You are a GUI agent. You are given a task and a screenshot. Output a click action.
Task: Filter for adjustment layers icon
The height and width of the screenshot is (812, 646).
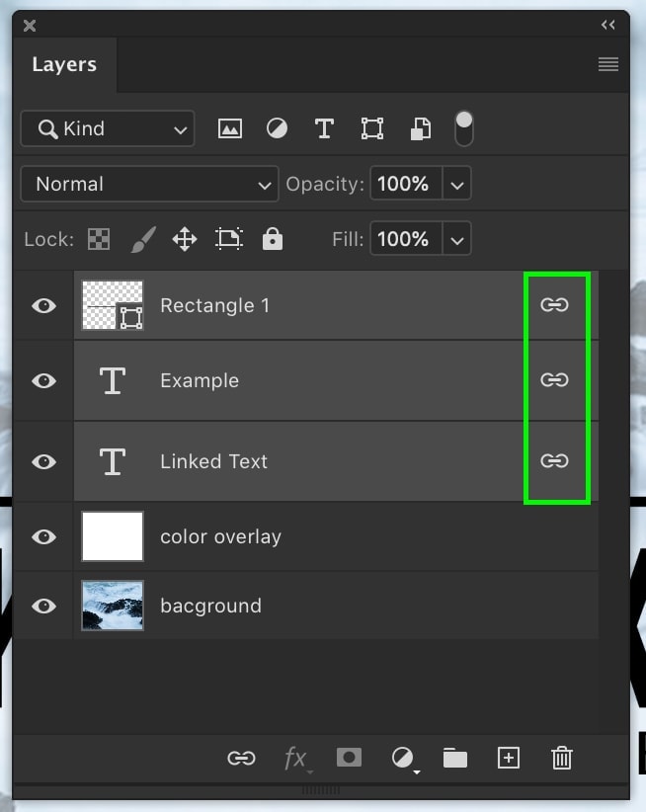pyautogui.click(x=277, y=128)
